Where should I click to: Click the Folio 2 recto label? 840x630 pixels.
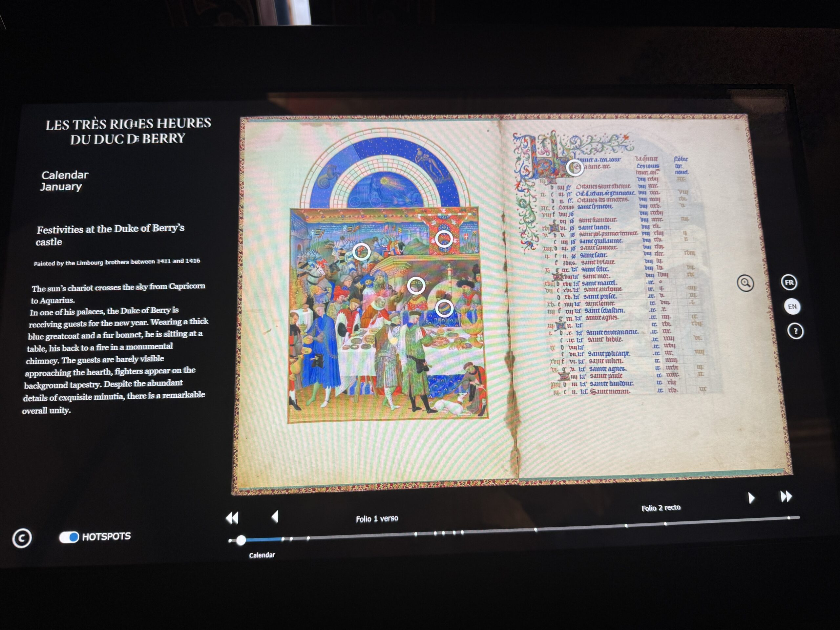coord(661,508)
